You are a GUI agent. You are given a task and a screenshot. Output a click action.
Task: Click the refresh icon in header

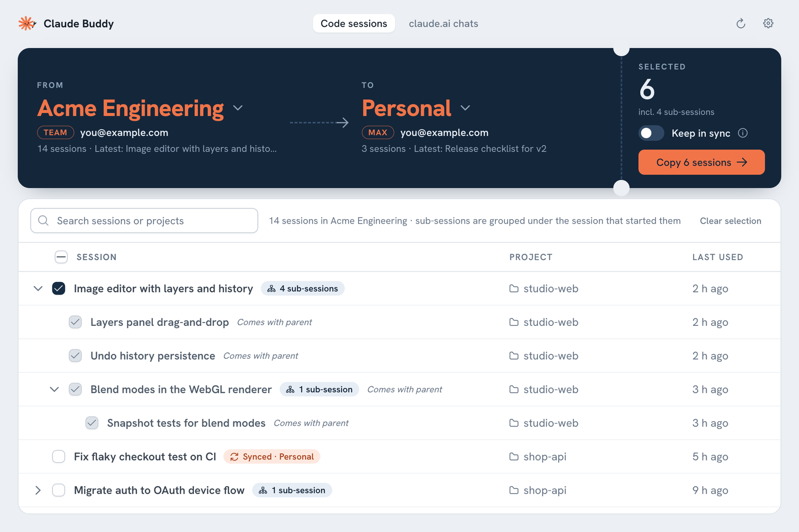(741, 23)
